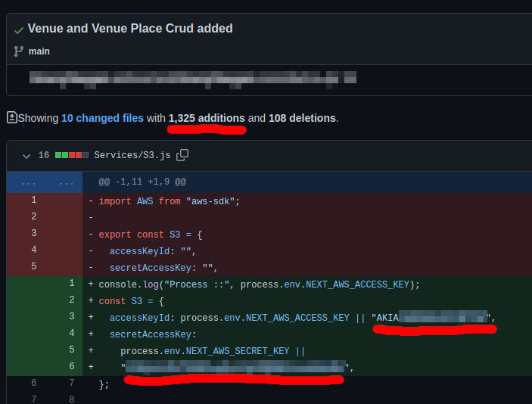
Task: Select the hunk header @@ -1,11 +1,9 @@
Action: tap(142, 182)
